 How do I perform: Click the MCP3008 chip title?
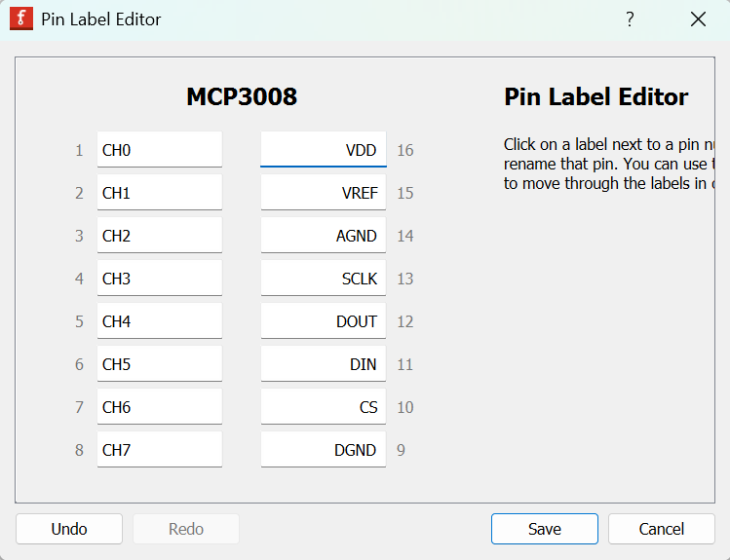tap(242, 96)
